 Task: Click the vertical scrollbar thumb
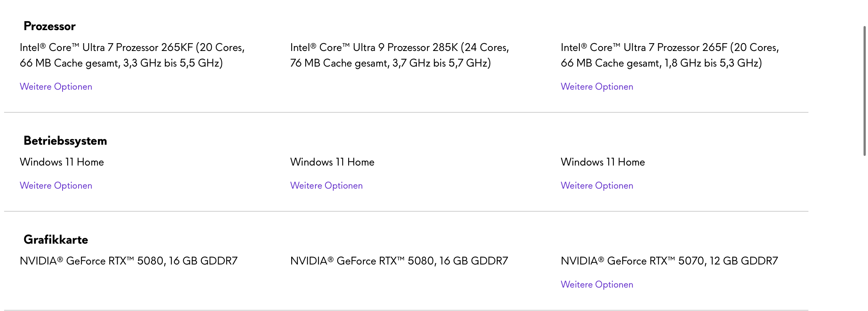pyautogui.click(x=864, y=91)
